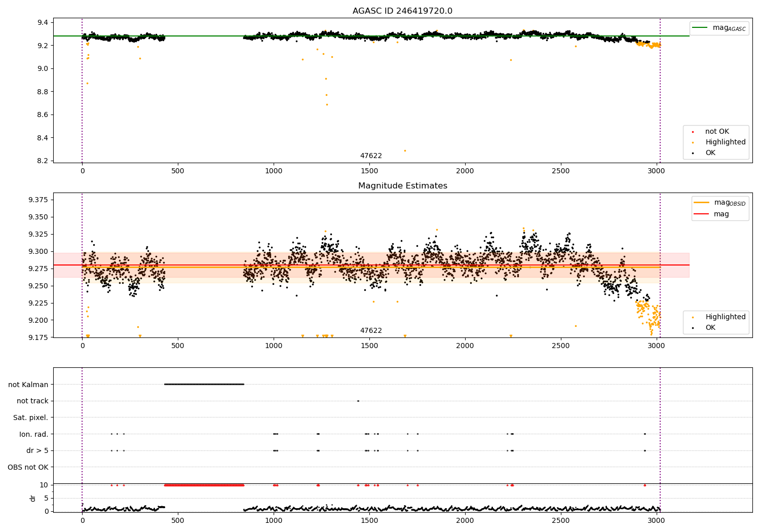This screenshot has width=760, height=532.
Task: Select 'Highlighted' legend entry in top AGASC plot
Action: (x=726, y=142)
